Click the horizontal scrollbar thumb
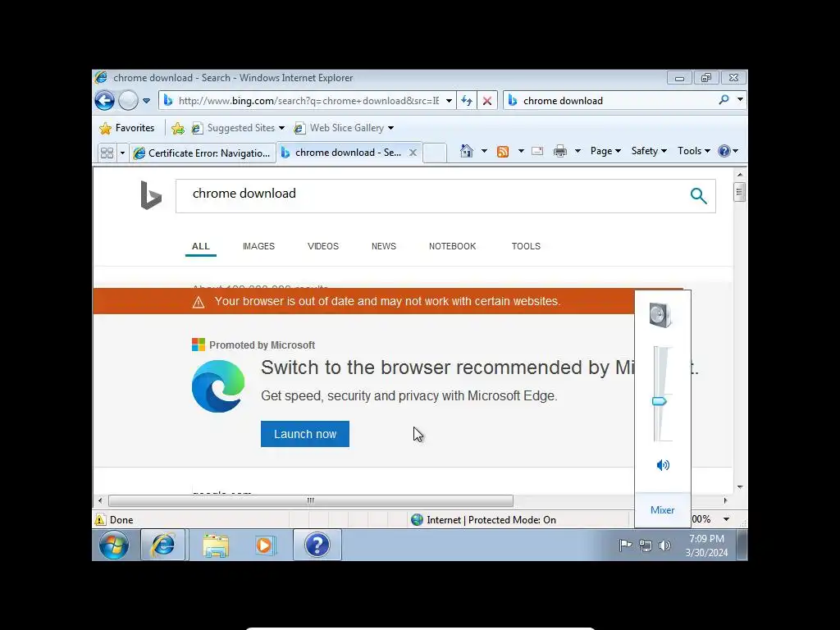The height and width of the screenshot is (630, 840). coord(311,501)
